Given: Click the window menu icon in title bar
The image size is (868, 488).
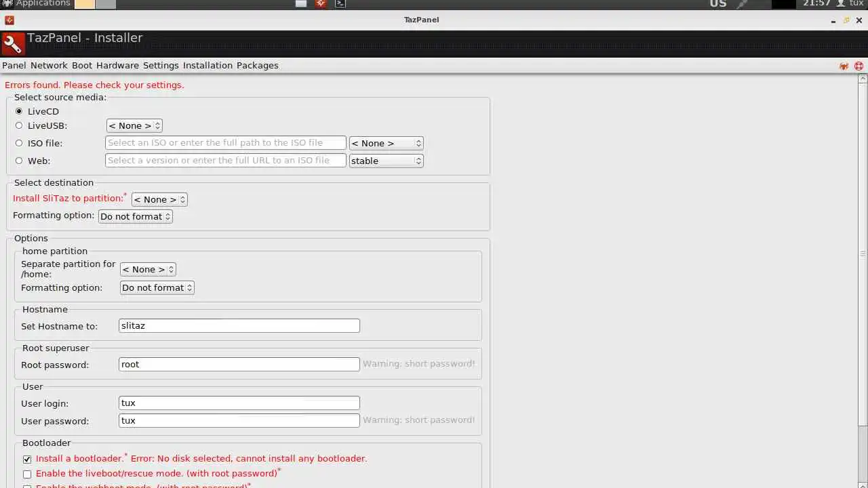Looking at the screenshot, I should click(x=9, y=20).
